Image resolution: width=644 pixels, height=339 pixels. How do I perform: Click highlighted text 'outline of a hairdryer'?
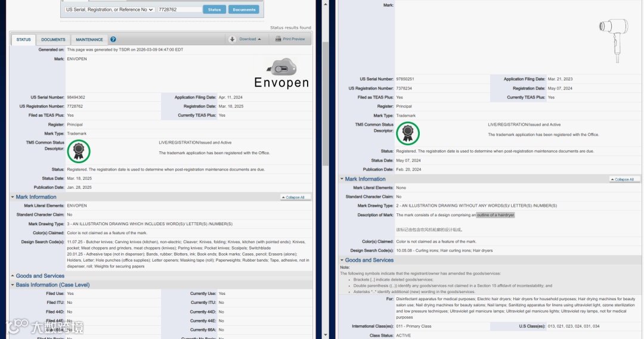[x=496, y=214]
